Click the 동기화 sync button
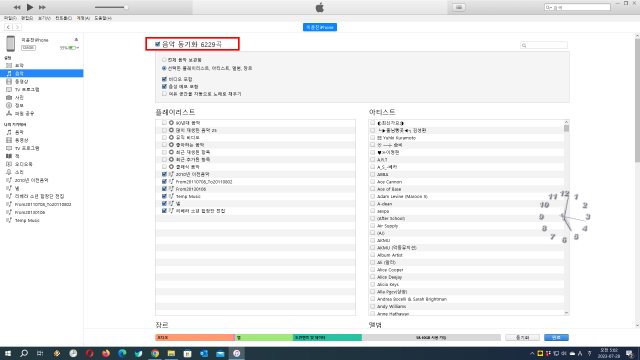Image resolution: width=640 pixels, height=360 pixels. tap(522, 338)
